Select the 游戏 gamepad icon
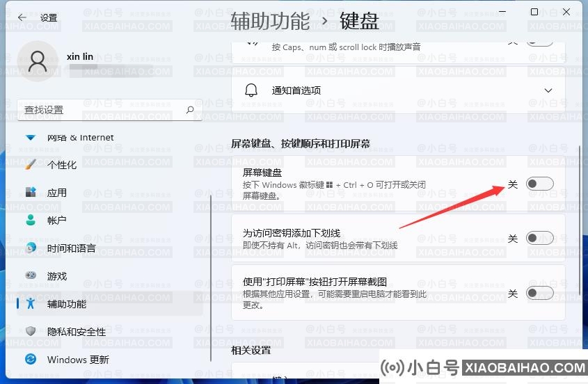This screenshot has width=588, height=384. point(31,275)
